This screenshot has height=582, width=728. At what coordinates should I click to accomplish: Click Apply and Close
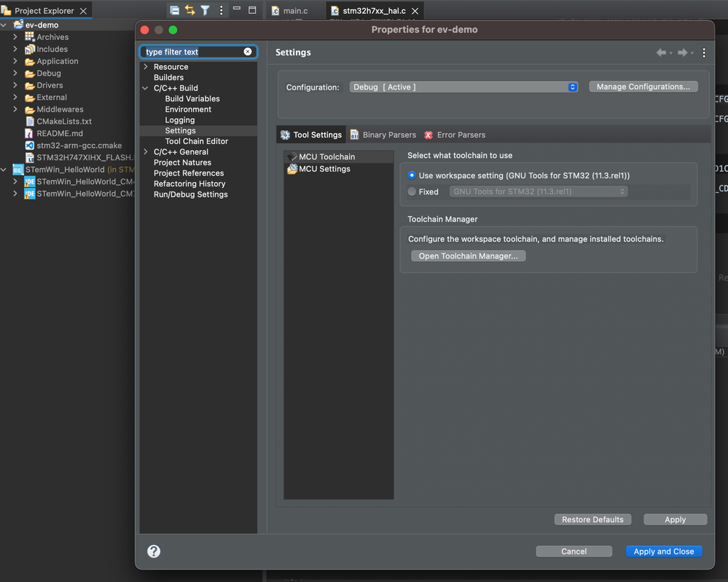point(663,551)
